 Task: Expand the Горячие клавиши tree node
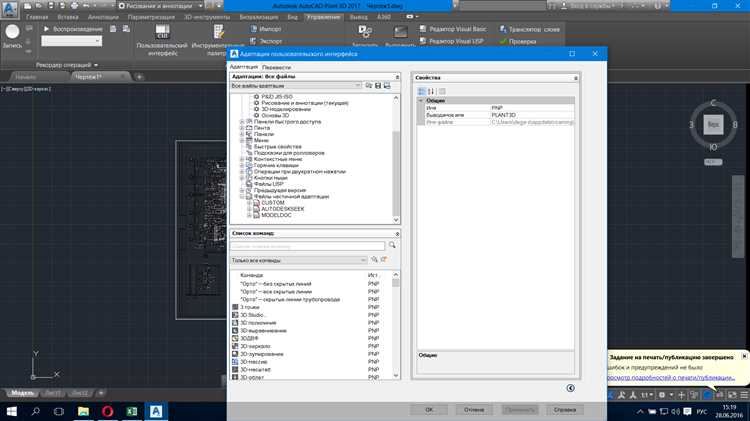pyautogui.click(x=242, y=166)
